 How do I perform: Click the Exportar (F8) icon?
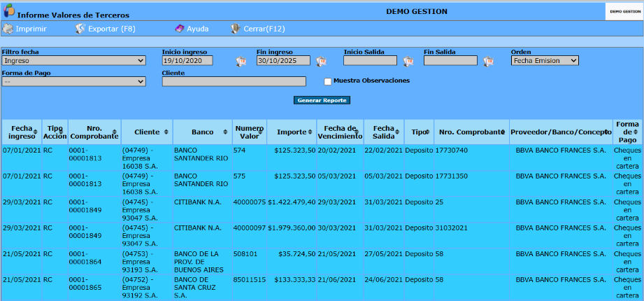click(x=80, y=29)
